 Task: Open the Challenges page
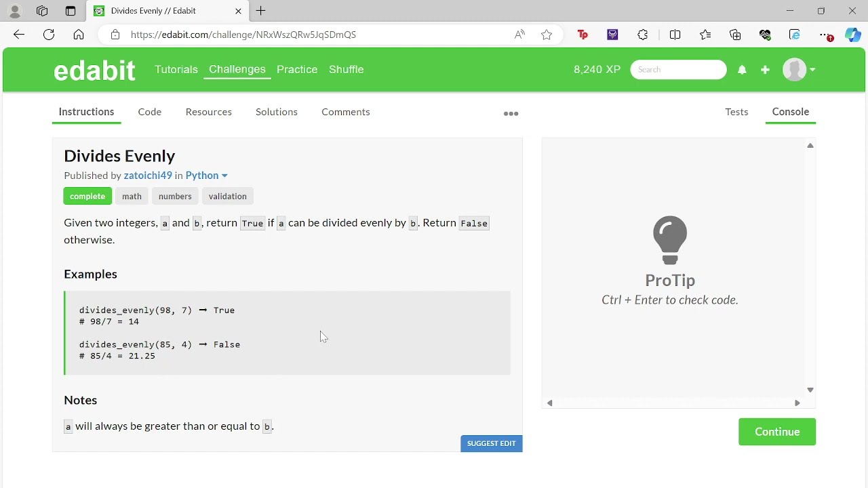click(x=237, y=69)
